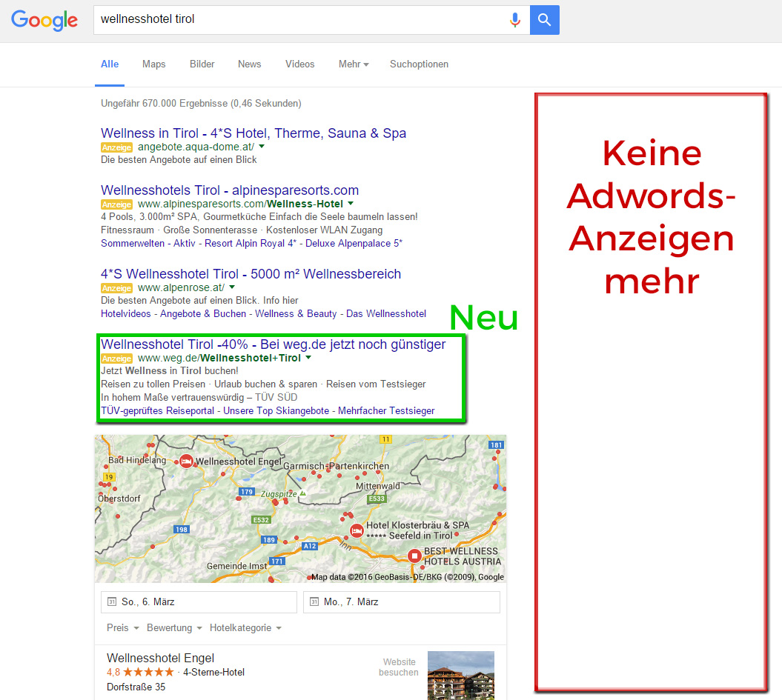Screen dimensions: 782x700
Task: Open the Unsere Top Skiangebote sitelink
Action: (x=276, y=410)
